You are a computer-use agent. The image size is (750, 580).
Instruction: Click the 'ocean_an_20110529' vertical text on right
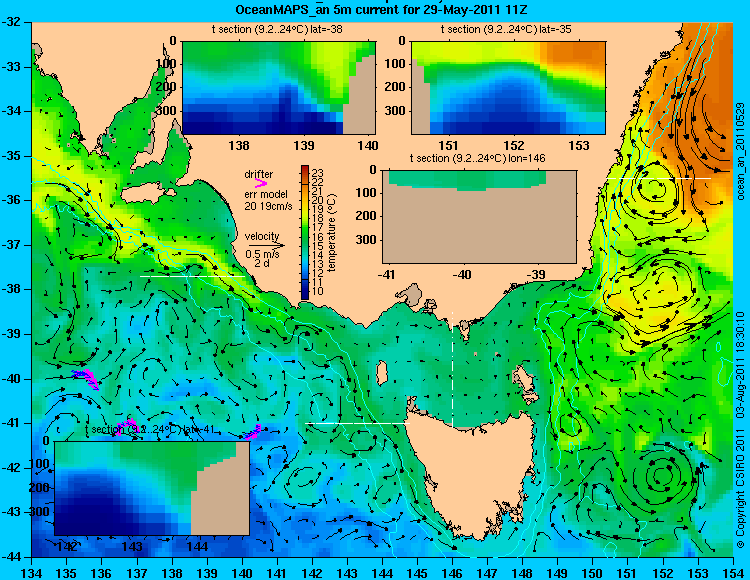coord(740,151)
